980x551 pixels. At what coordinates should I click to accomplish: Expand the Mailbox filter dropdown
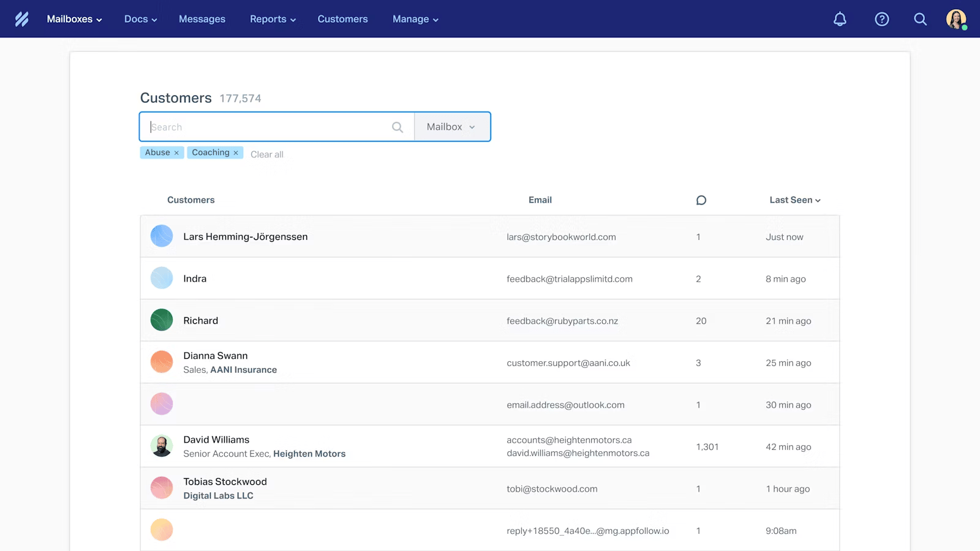tap(451, 127)
